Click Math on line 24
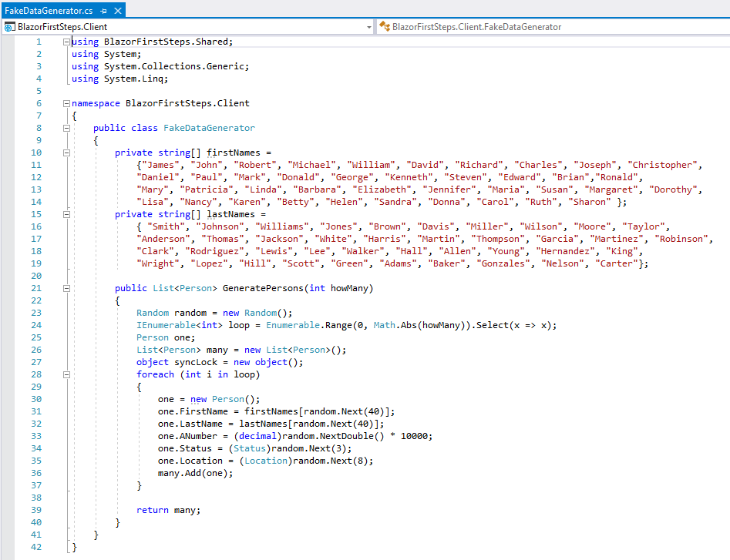The width and height of the screenshot is (730, 560). click(x=384, y=325)
